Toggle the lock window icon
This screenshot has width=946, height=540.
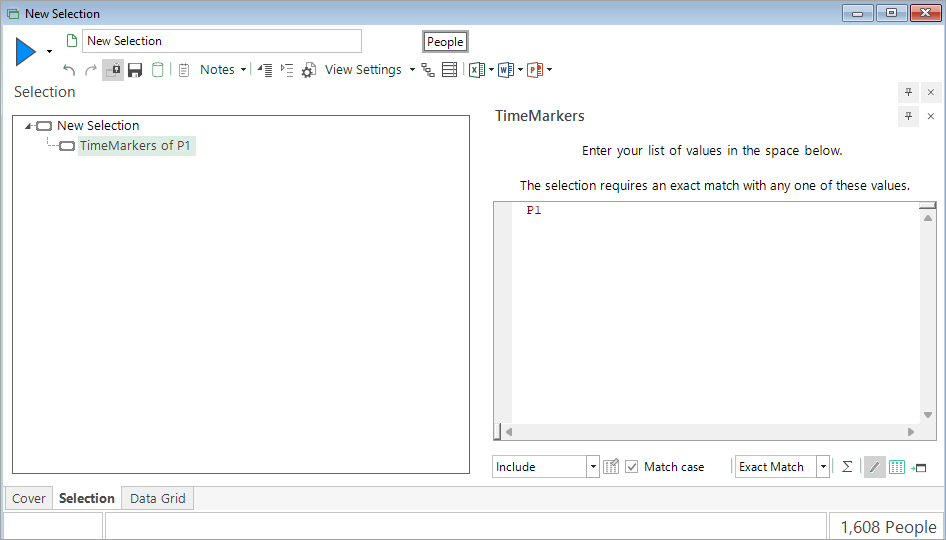(113, 70)
